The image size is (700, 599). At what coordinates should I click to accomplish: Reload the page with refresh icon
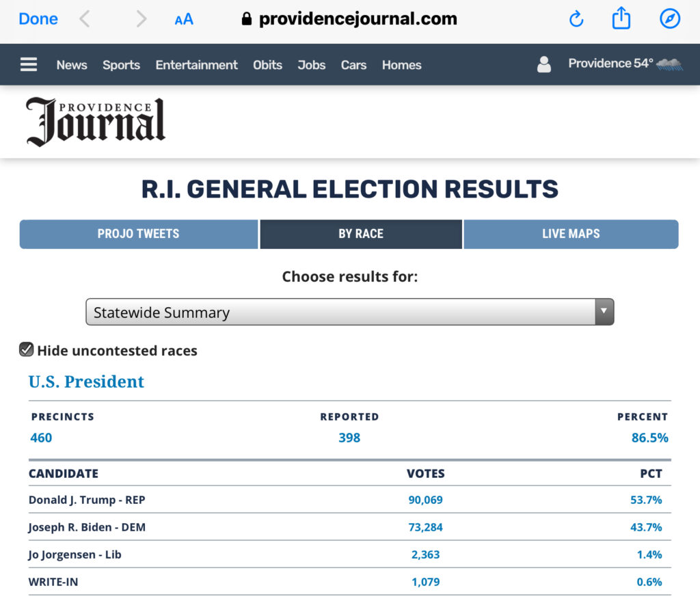(576, 18)
